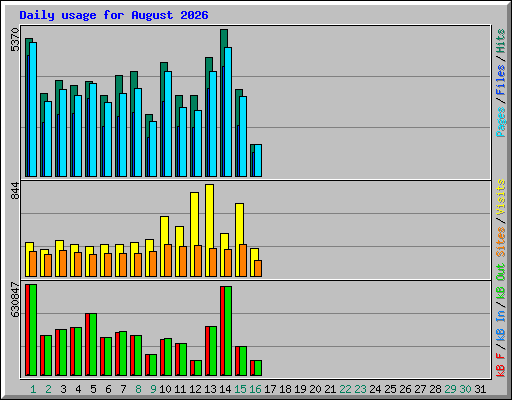Click the Sites legend label
Image resolution: width=512 pixels, height=400 pixels.
coord(500,242)
